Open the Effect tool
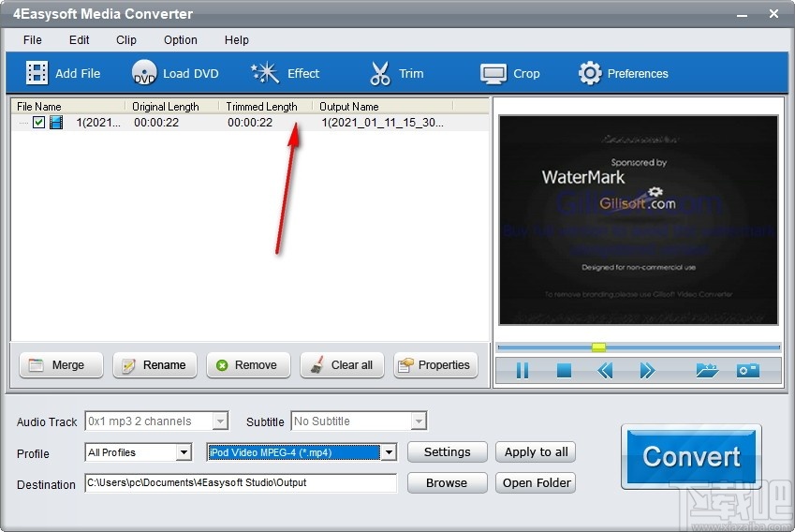This screenshot has width=795, height=532. pyautogui.click(x=286, y=73)
